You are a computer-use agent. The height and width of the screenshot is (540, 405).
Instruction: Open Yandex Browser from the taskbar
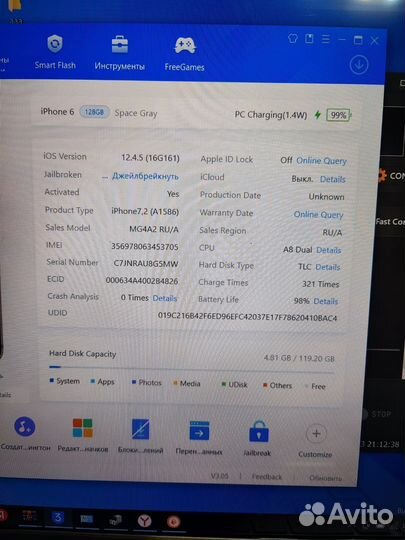click(x=145, y=521)
